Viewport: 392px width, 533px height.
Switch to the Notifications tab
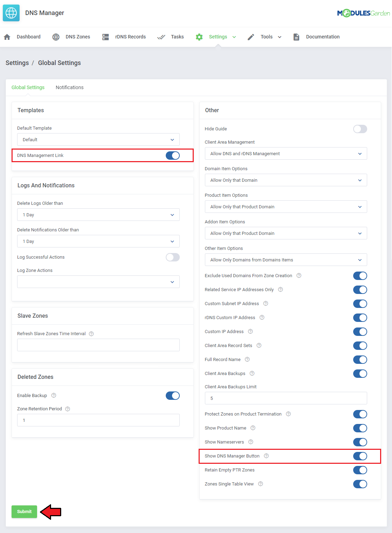(x=70, y=87)
